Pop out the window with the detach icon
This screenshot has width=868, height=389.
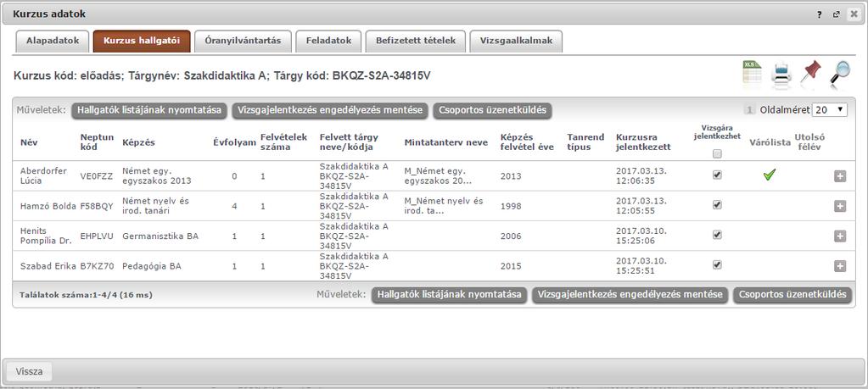point(836,15)
